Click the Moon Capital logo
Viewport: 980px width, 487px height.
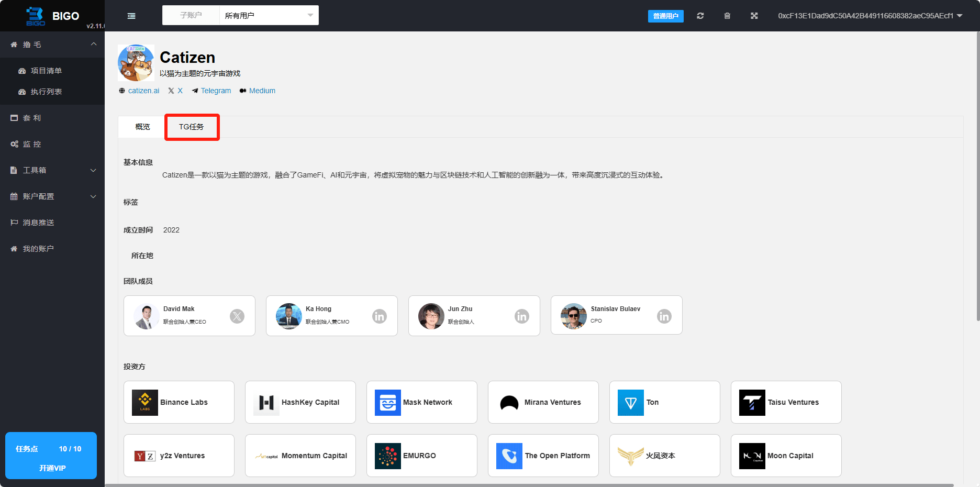(x=752, y=456)
